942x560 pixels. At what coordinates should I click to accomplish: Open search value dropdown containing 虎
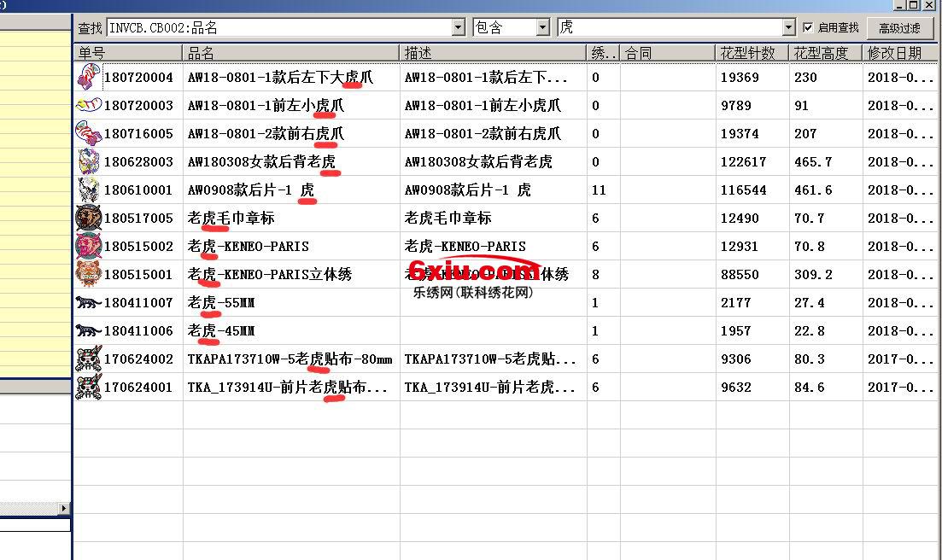(x=787, y=27)
